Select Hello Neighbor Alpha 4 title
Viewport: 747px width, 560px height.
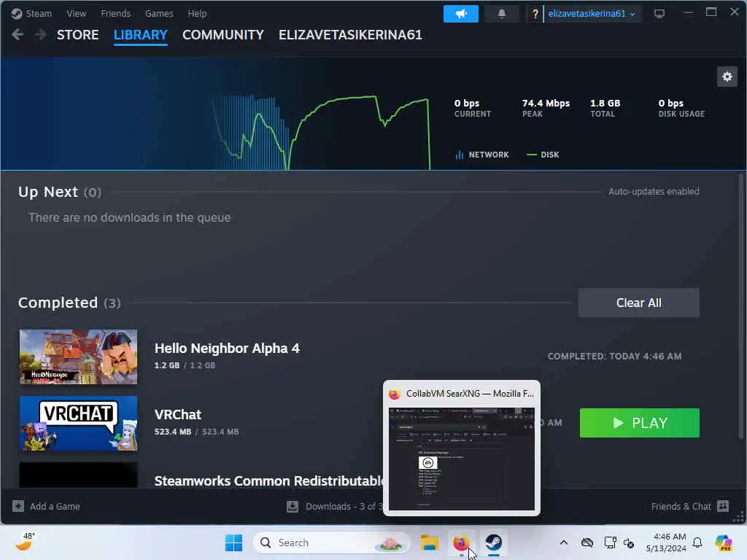point(228,348)
